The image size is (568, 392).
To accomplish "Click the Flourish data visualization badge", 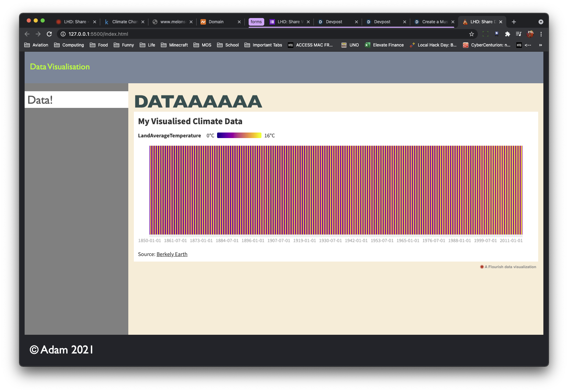I will coord(508,267).
